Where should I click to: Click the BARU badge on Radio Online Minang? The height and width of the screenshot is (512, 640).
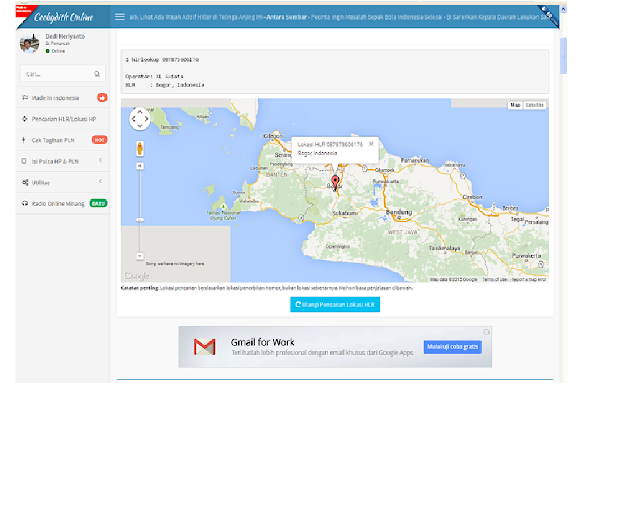point(98,203)
